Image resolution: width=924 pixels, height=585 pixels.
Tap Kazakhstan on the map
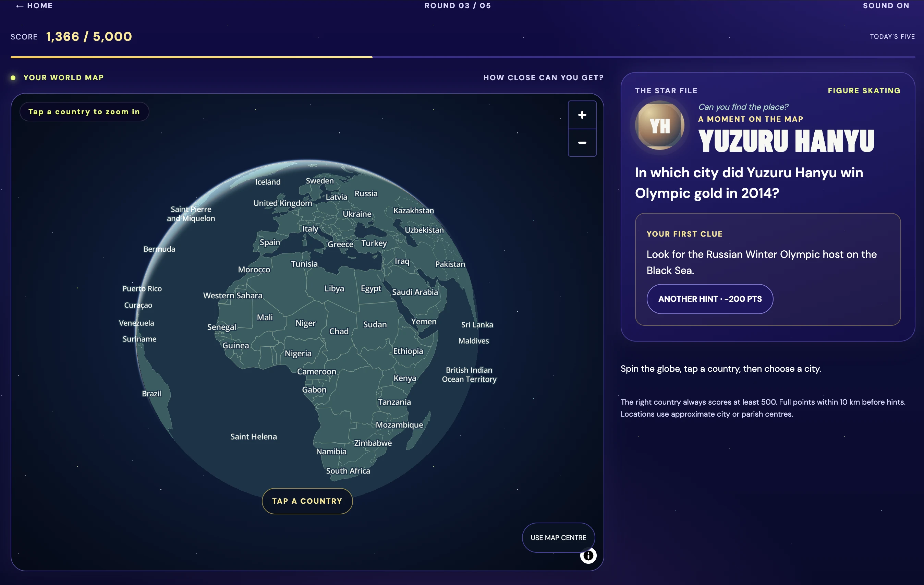(413, 210)
